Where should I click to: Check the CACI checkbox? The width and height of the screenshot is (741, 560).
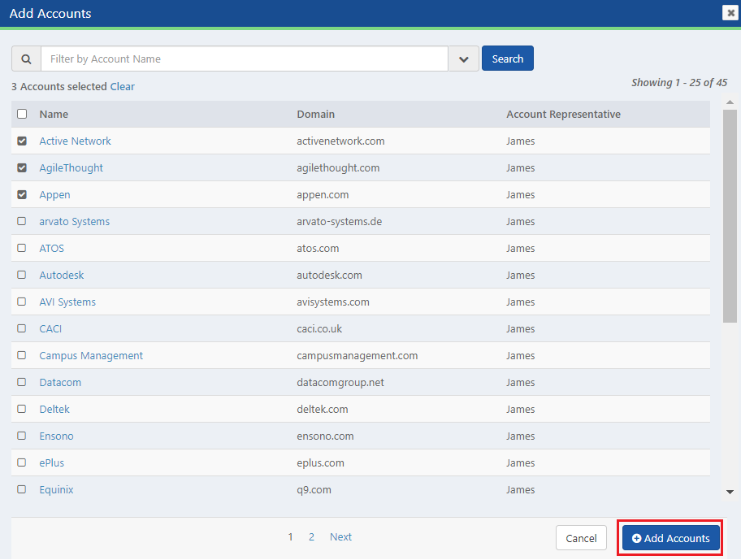[x=22, y=328]
